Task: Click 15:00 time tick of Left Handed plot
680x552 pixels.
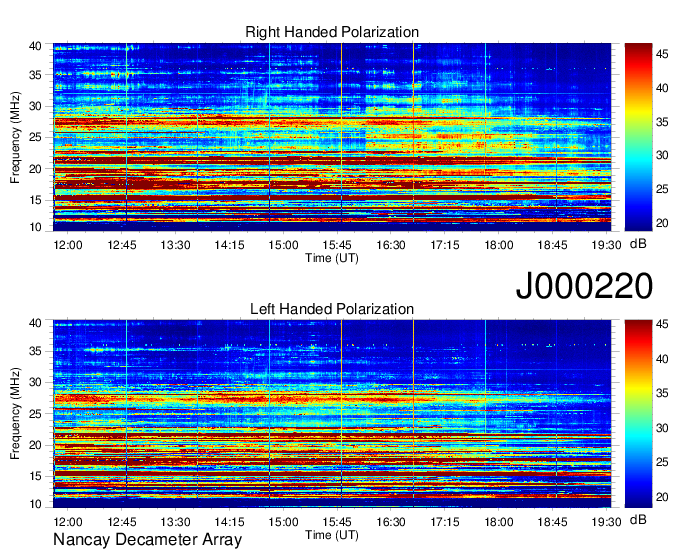Action: [x=283, y=522]
